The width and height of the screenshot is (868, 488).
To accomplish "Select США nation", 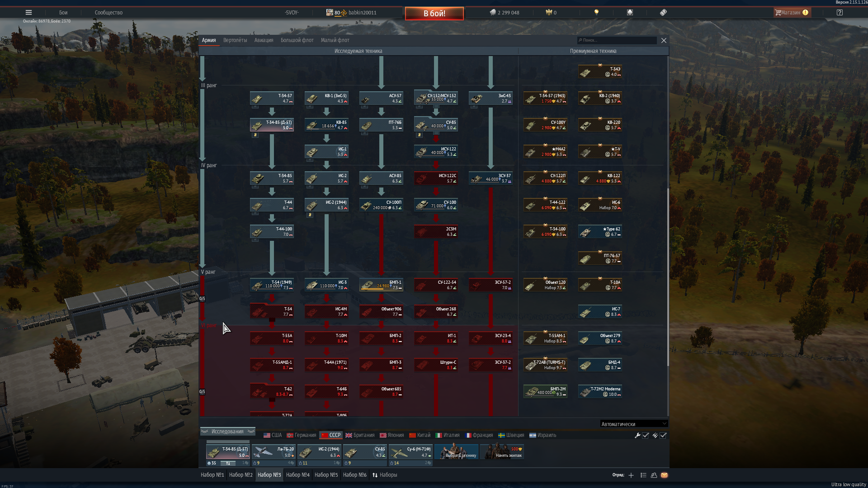I will point(273,435).
